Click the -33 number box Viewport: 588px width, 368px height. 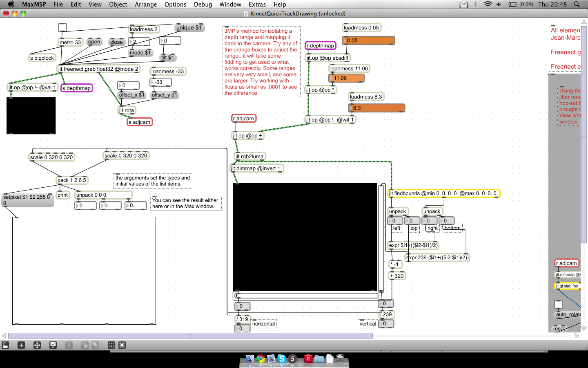click(161, 82)
